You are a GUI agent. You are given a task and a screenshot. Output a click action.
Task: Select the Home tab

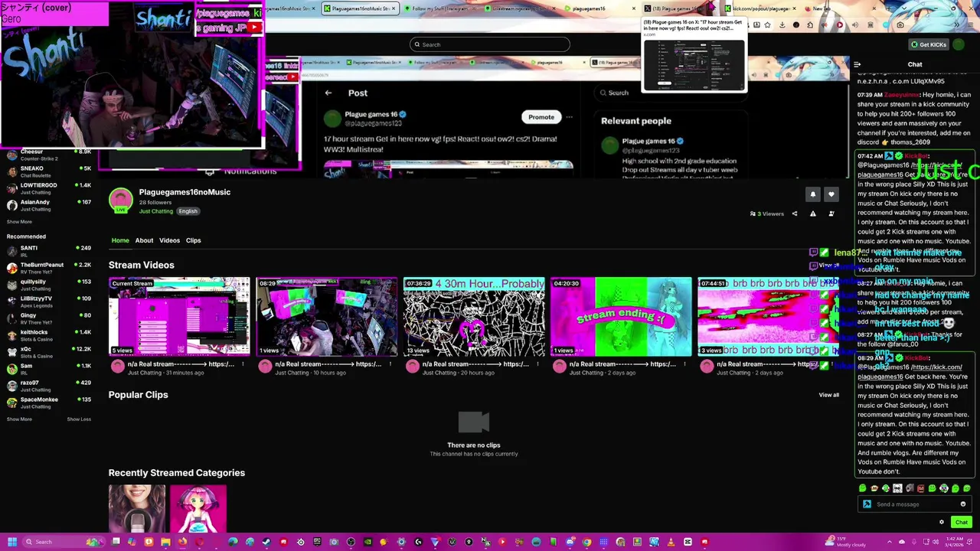pos(120,240)
